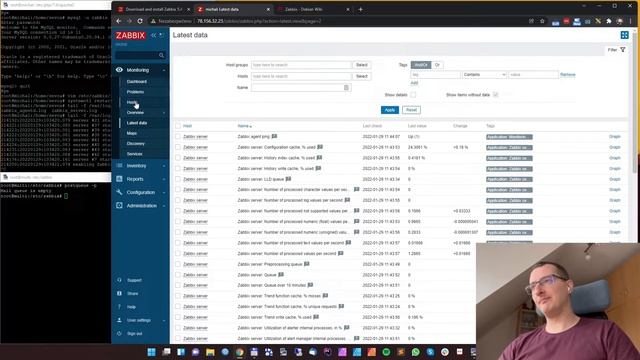The height and width of the screenshot is (360, 640).
Task: Click the tag name input field
Action: (435, 75)
